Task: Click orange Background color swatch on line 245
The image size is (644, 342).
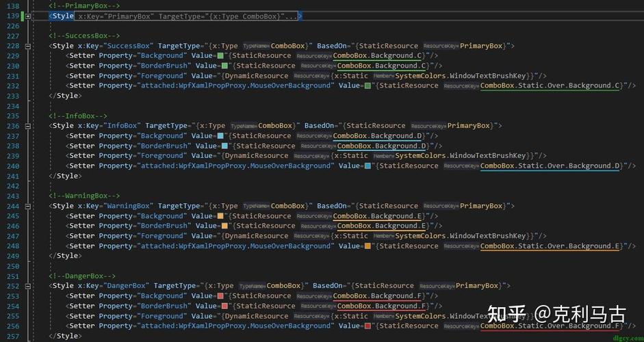Action: 220,216
